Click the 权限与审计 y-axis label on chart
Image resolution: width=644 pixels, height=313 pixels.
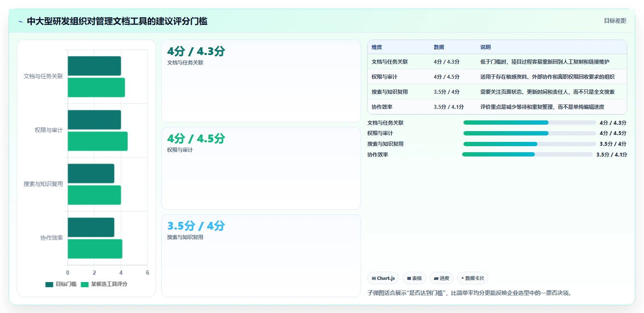coord(49,130)
